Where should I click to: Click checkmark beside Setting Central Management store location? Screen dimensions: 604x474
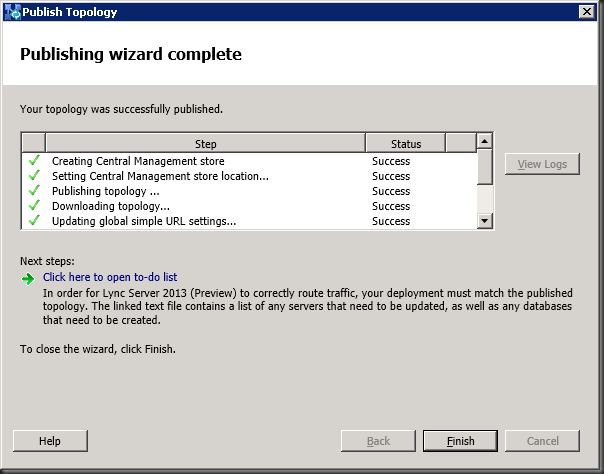tap(34, 175)
